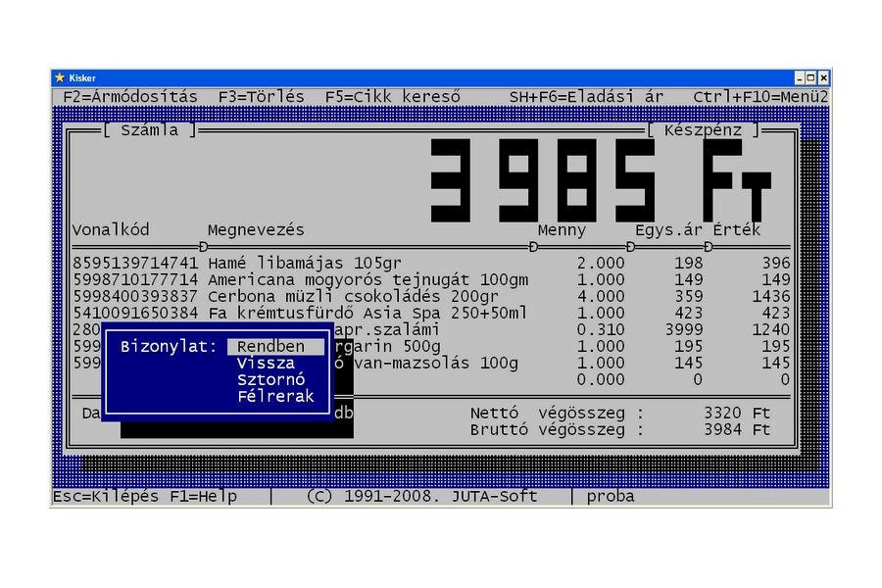
Task: Click the Vonalkód column header
Action: (x=111, y=230)
